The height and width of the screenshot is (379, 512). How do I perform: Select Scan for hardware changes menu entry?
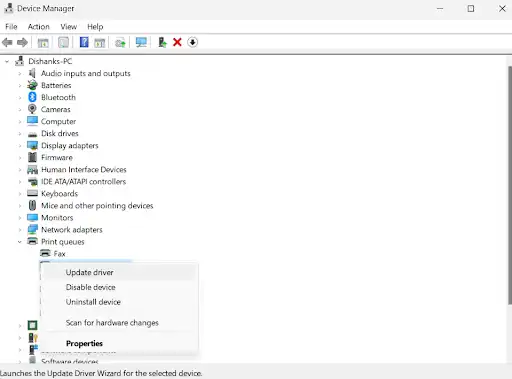coord(119,323)
